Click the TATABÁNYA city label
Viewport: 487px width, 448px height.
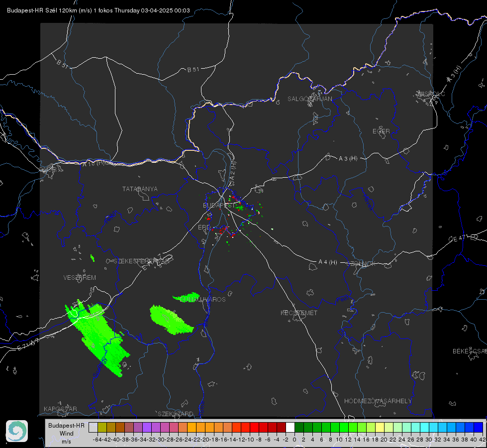coord(140,189)
